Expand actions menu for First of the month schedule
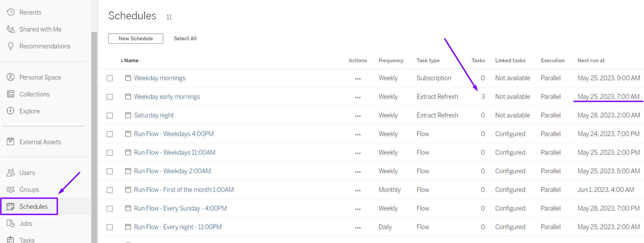This screenshot has width=644, height=243. click(358, 190)
